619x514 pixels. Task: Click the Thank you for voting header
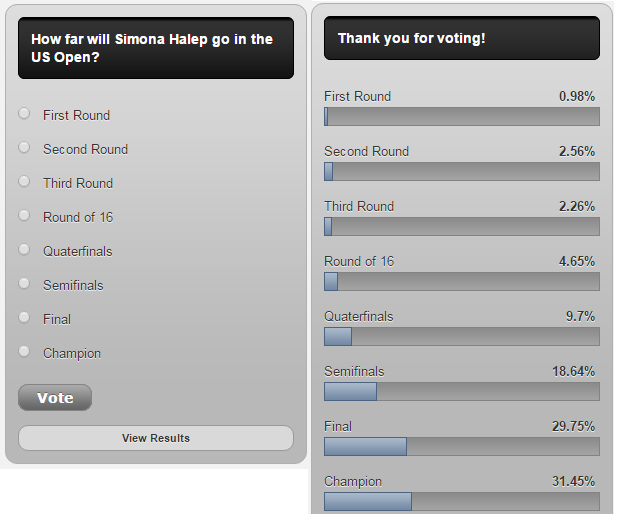[461, 39]
